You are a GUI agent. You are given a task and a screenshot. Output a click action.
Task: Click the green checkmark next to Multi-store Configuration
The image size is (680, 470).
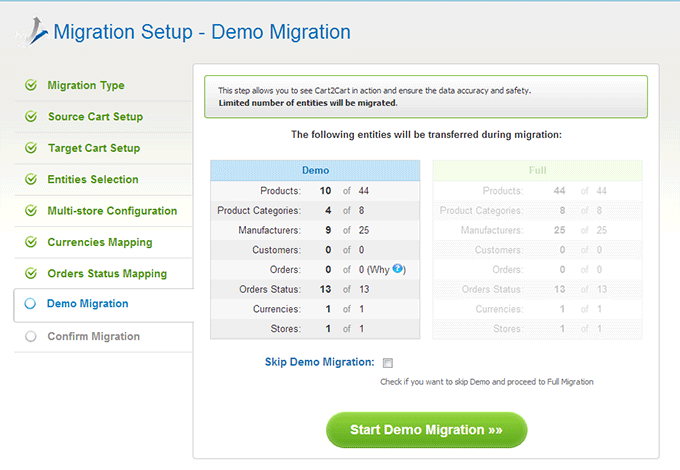(x=31, y=211)
